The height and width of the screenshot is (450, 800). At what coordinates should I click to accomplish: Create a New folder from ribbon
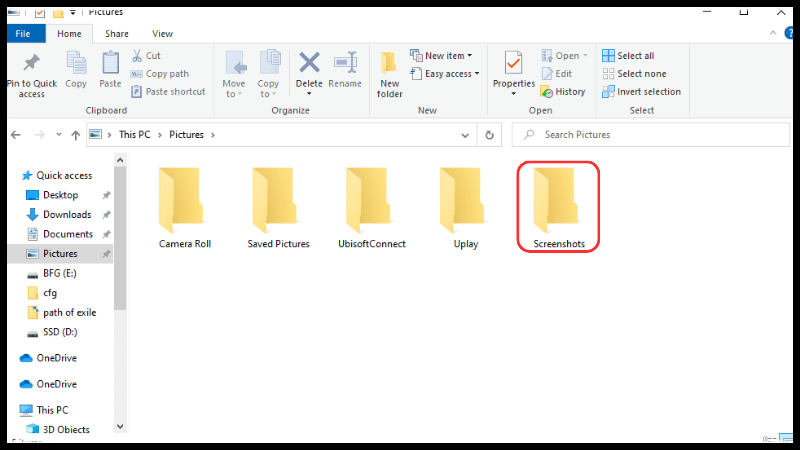pyautogui.click(x=389, y=74)
